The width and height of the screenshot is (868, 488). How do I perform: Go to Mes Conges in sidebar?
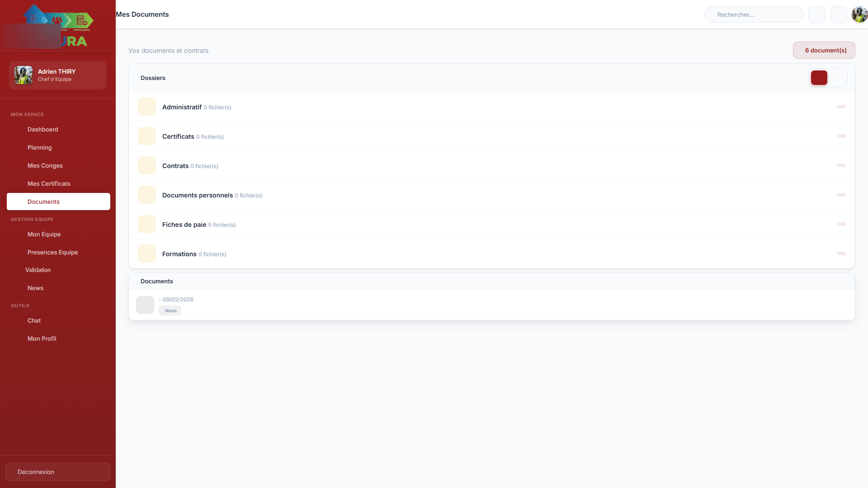tap(45, 165)
